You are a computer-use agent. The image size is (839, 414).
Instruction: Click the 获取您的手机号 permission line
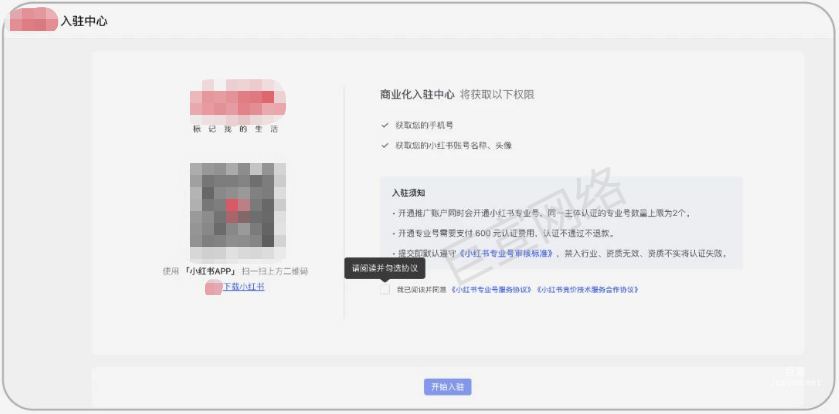[x=424, y=125]
